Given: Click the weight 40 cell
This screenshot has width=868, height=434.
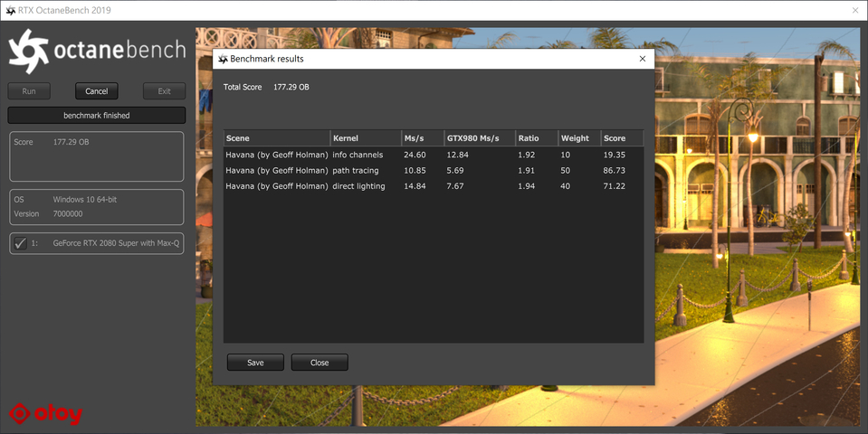Looking at the screenshot, I should tap(565, 185).
